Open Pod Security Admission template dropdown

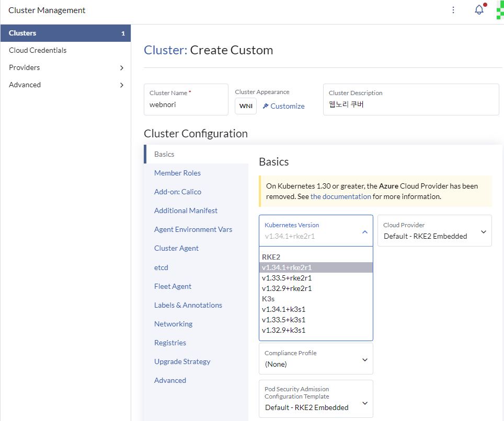[x=316, y=399]
